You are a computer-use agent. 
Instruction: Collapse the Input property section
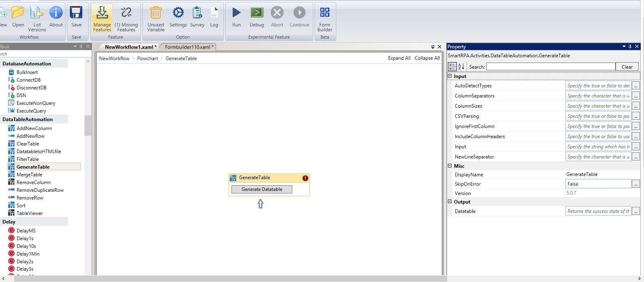(450, 76)
